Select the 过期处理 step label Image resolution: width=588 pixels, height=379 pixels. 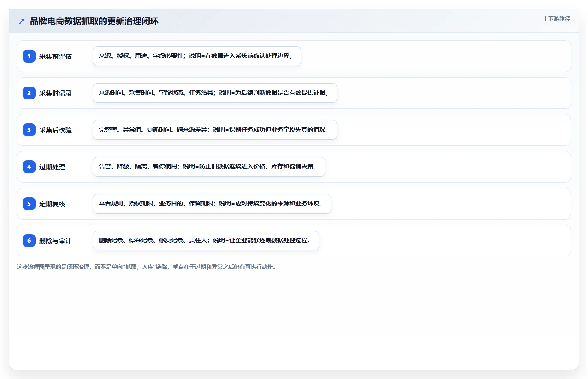[52, 167]
